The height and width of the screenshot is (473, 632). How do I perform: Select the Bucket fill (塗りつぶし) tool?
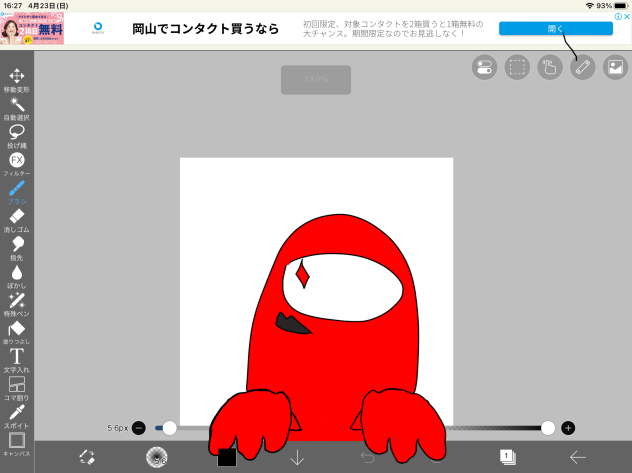coord(17,332)
